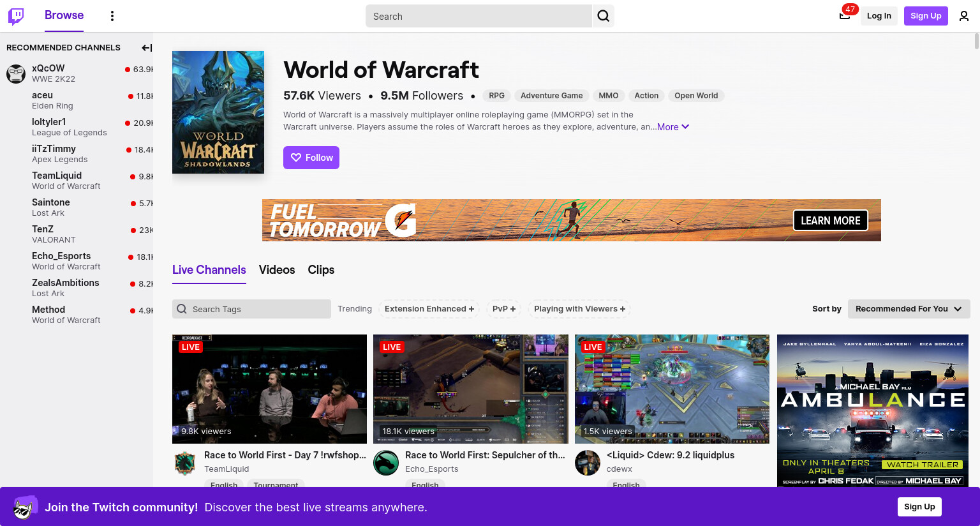Screen dimensions: 980x526
Task: Open '<Liquid> Cdew: 9.2 liquidplus' title
Action: tap(671, 455)
